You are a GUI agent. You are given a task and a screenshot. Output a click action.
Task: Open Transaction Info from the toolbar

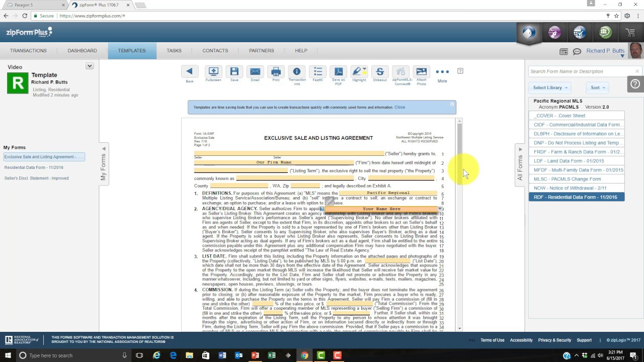tap(297, 71)
